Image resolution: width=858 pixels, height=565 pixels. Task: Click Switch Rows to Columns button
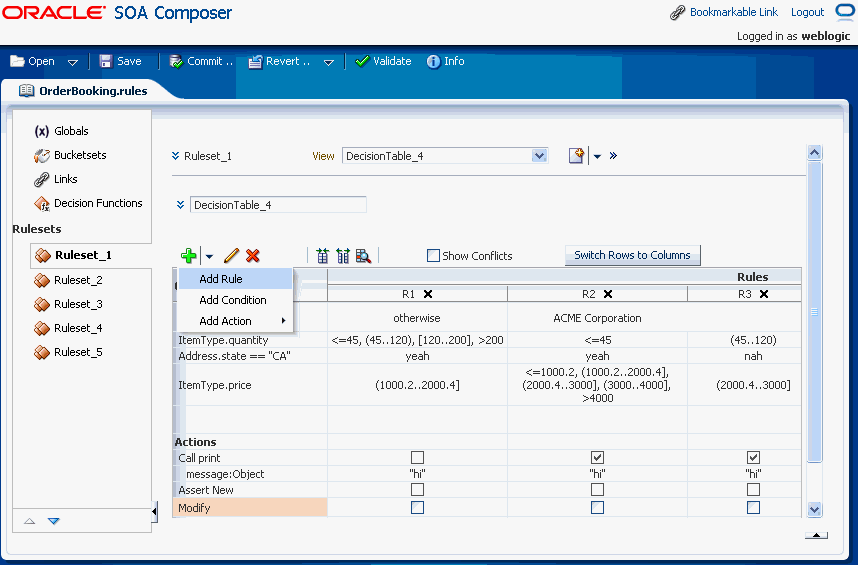[x=633, y=255]
